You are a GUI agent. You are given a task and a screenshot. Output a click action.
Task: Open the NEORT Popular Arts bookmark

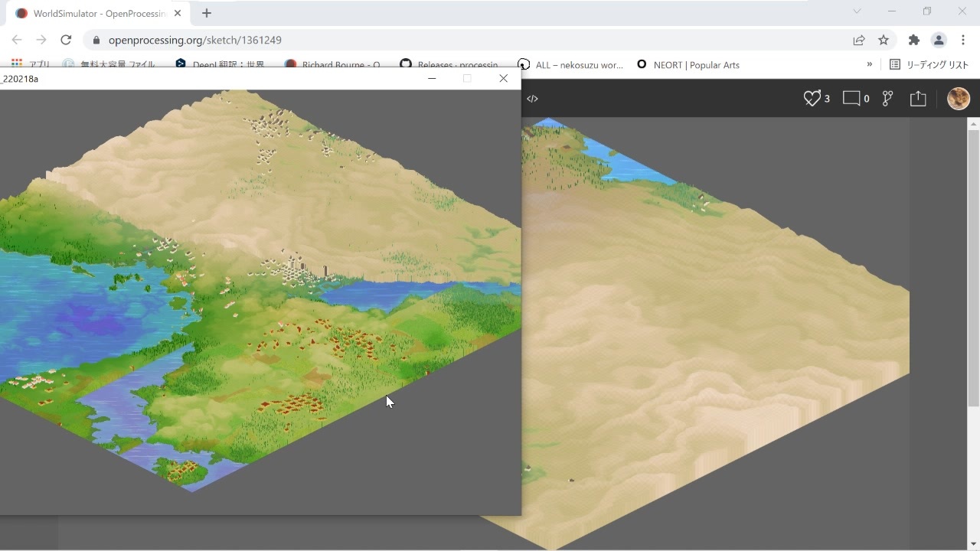[688, 65]
